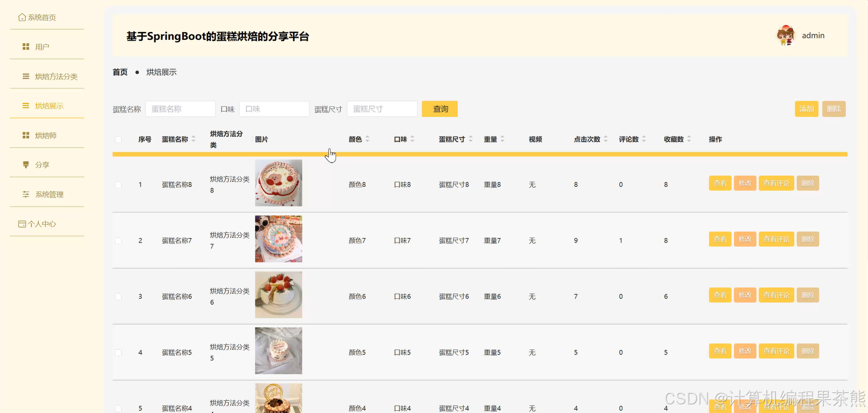868x413 pixels.
Task: Click the 查询 search button
Action: [440, 109]
